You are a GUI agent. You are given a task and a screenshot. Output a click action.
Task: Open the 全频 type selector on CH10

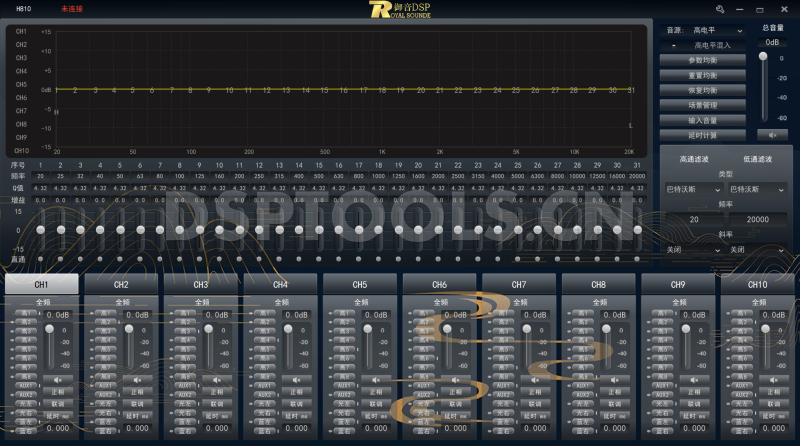[x=759, y=302]
